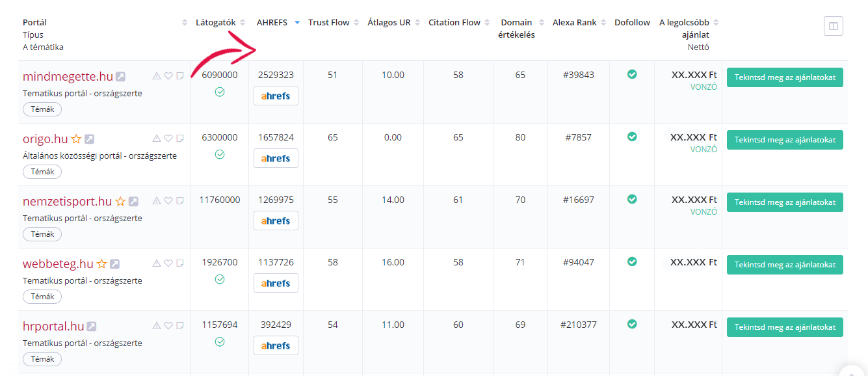Open the ahrefs logo button for nemzetisport.hu
The image size is (868, 376).
[x=276, y=221]
